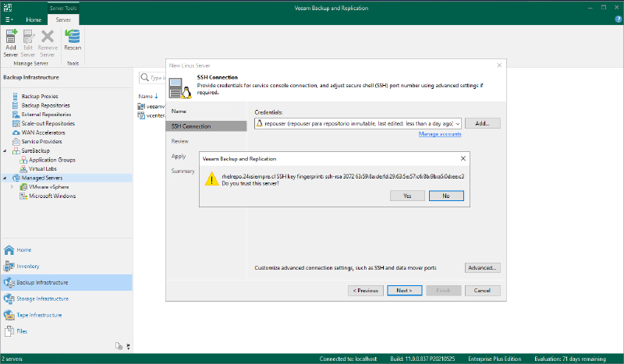Select Virtual Labs in the tree
This screenshot has height=364, width=624.
click(x=43, y=168)
